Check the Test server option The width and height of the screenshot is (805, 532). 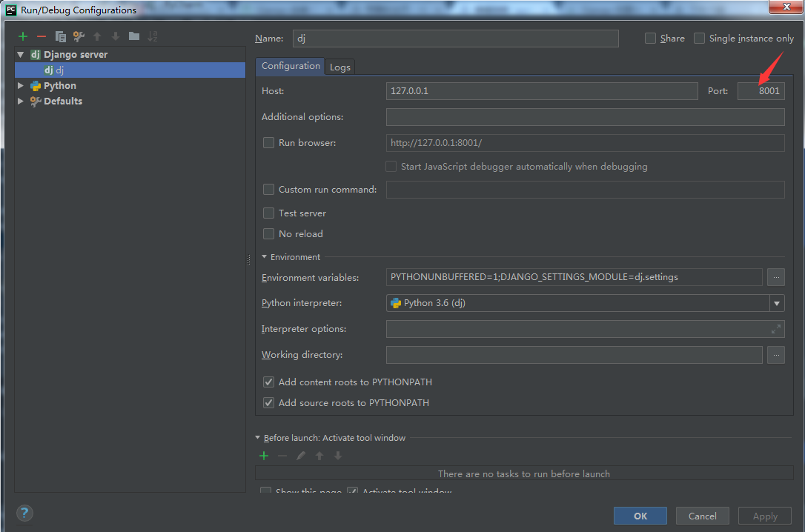tap(268, 213)
